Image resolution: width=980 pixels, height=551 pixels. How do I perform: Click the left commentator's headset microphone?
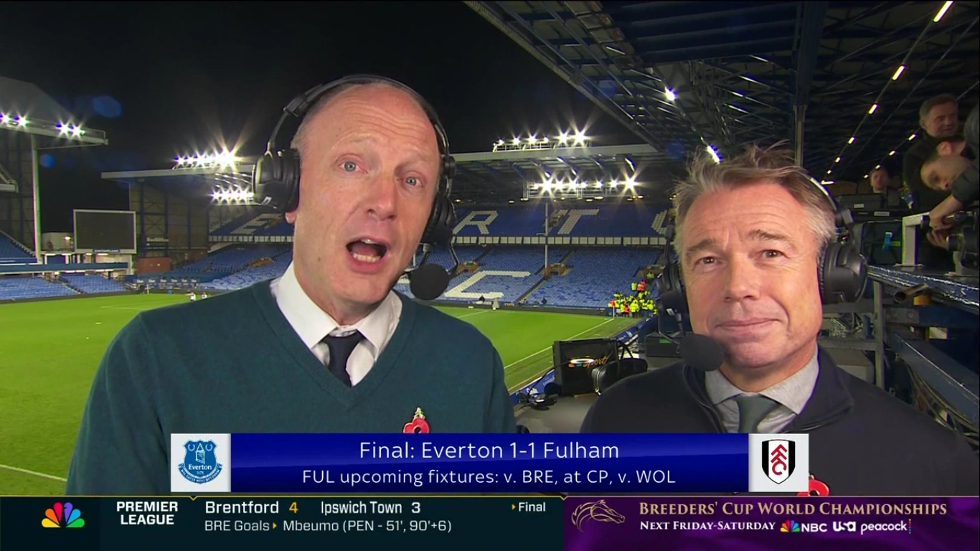point(429,281)
